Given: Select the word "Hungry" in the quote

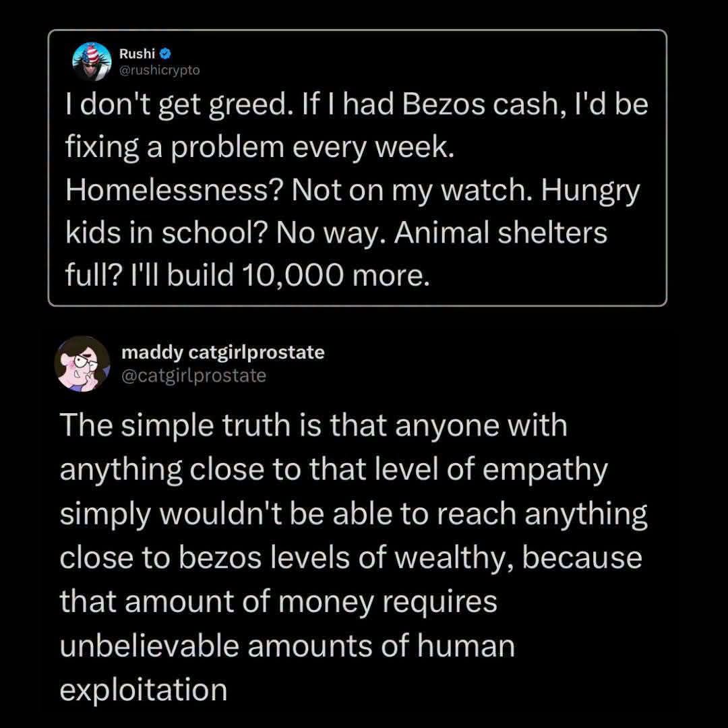Looking at the screenshot, I should click(590, 191).
